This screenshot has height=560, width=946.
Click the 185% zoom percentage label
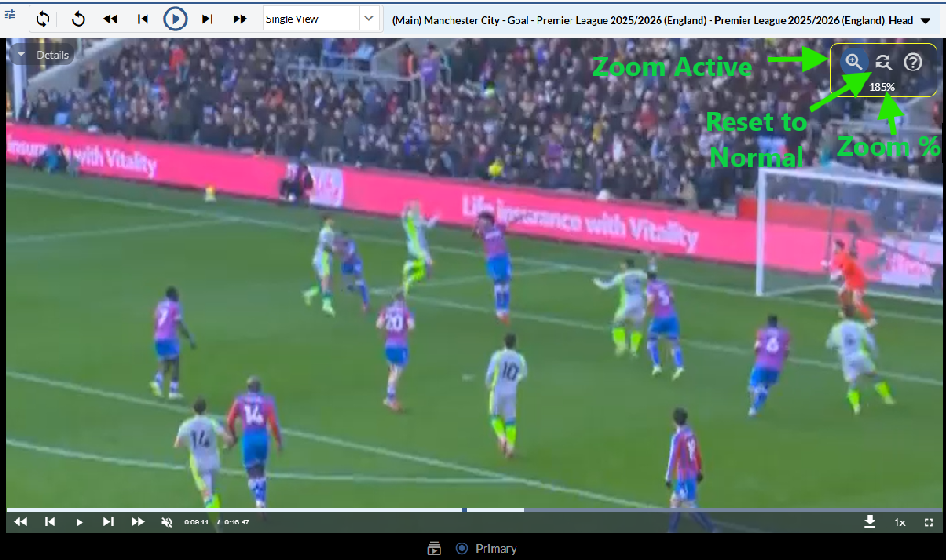coord(882,87)
